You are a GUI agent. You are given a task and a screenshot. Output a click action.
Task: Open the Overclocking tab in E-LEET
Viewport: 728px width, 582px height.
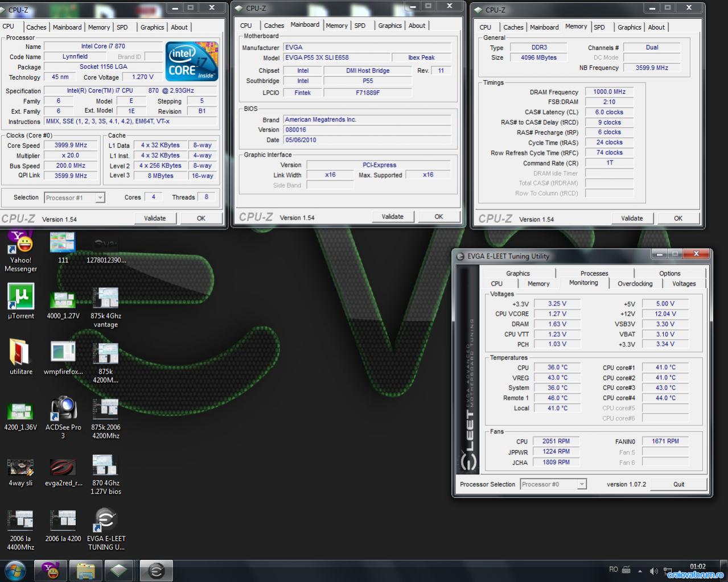(635, 283)
